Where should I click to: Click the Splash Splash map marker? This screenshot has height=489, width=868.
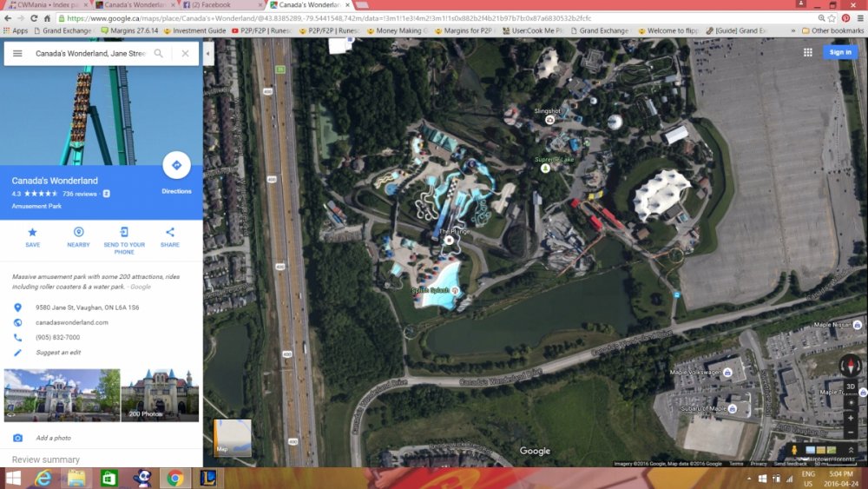click(x=455, y=290)
